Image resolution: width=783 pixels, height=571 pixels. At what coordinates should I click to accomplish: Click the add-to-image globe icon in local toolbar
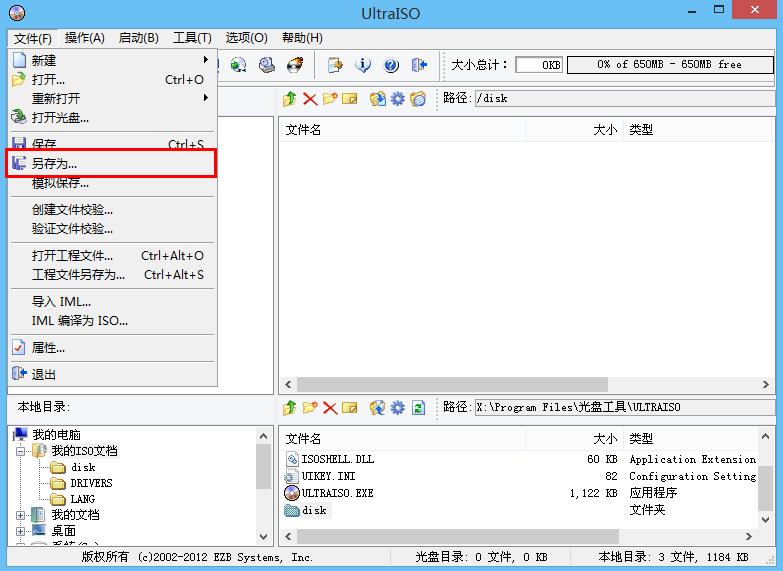[x=378, y=408]
